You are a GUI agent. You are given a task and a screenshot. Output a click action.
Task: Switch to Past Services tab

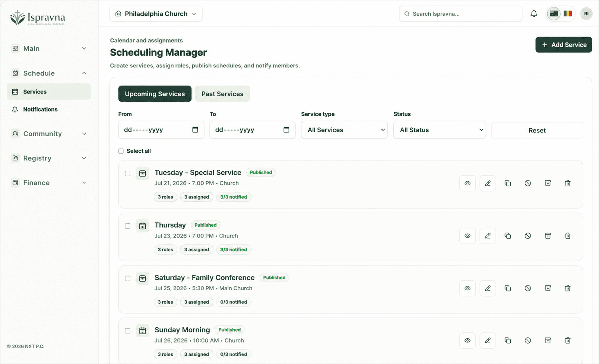pyautogui.click(x=222, y=94)
